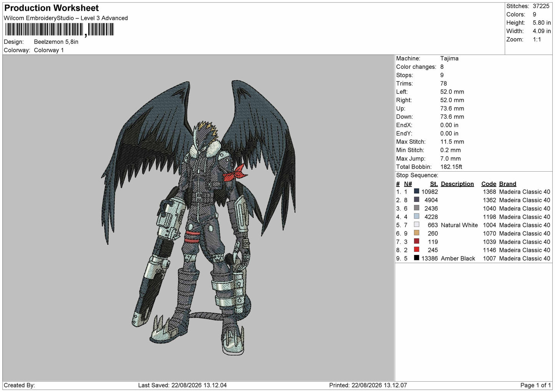Click the St. column header
The width and height of the screenshot is (555, 392).
pyautogui.click(x=434, y=184)
